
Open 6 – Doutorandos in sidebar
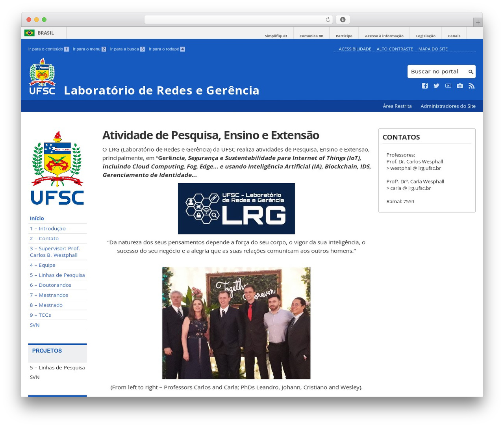pyautogui.click(x=50, y=285)
